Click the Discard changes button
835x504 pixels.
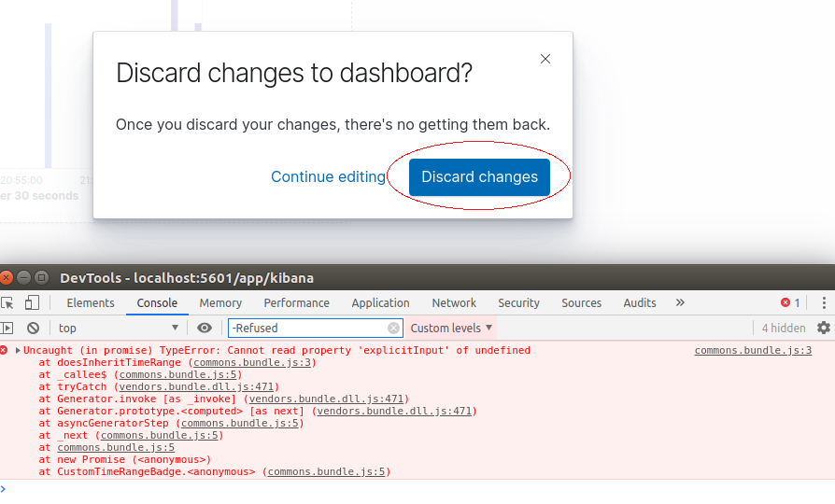479,176
